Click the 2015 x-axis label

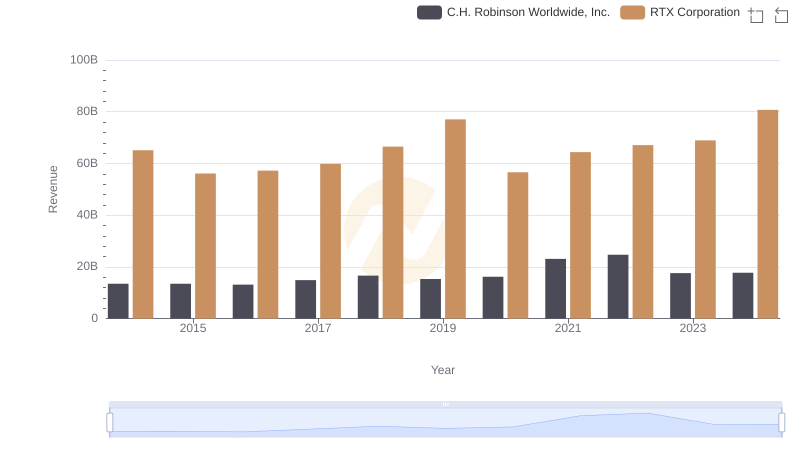[193, 328]
